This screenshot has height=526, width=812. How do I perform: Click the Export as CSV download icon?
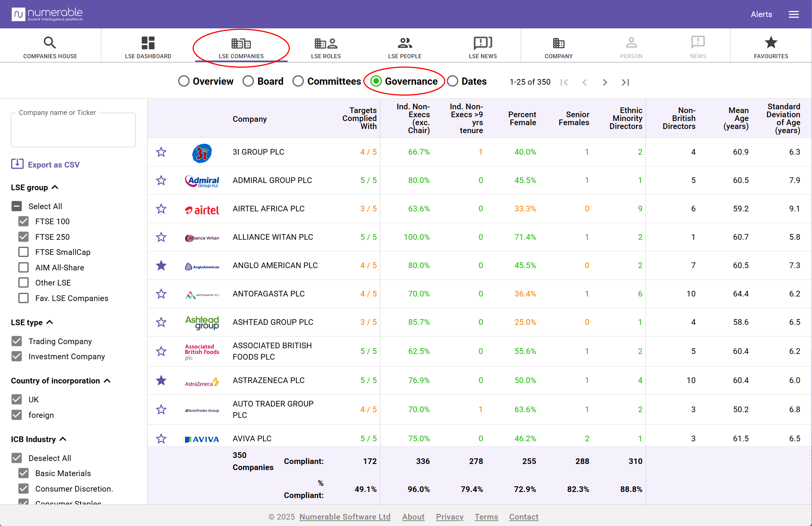click(17, 164)
